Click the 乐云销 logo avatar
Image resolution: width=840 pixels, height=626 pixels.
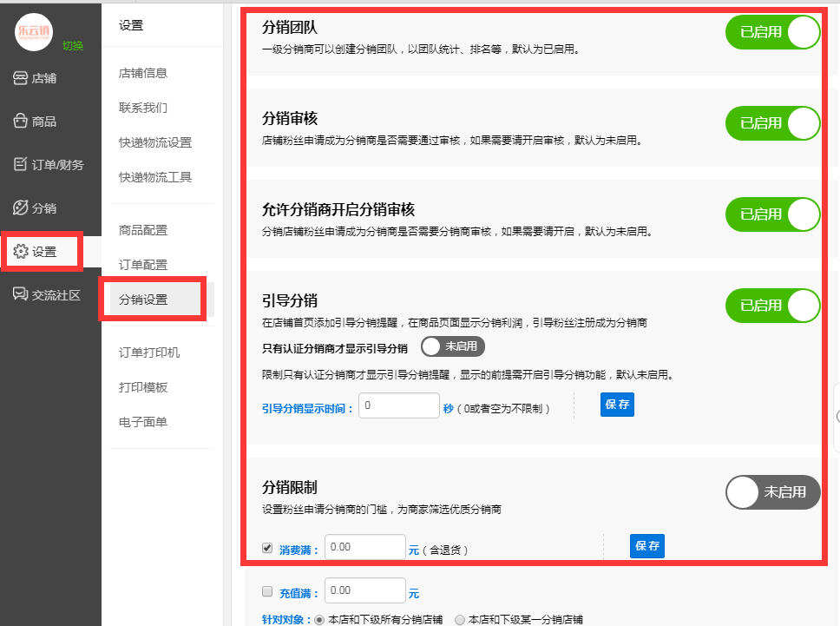(35, 31)
